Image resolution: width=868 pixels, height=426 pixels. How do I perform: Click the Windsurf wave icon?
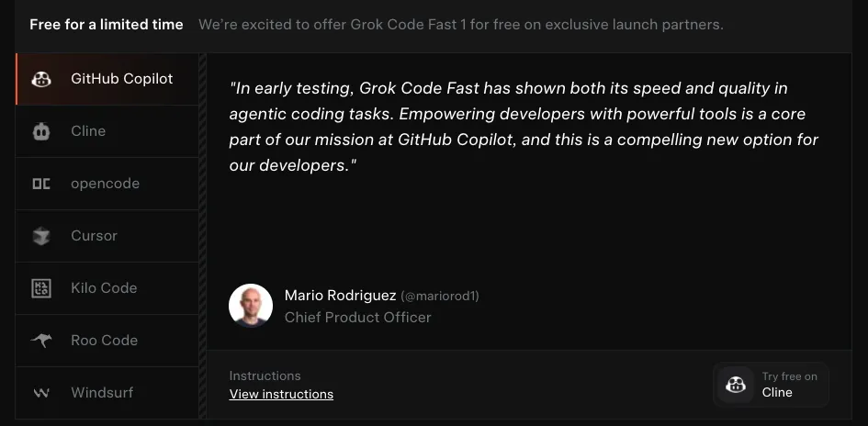point(41,393)
